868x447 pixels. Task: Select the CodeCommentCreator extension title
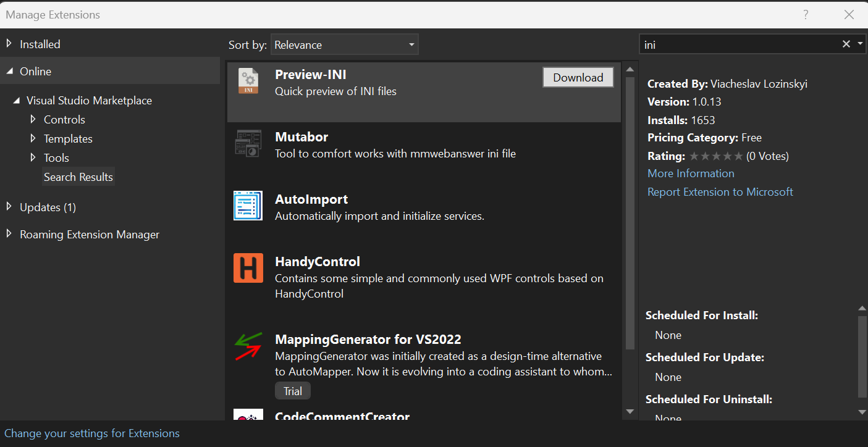(x=342, y=417)
